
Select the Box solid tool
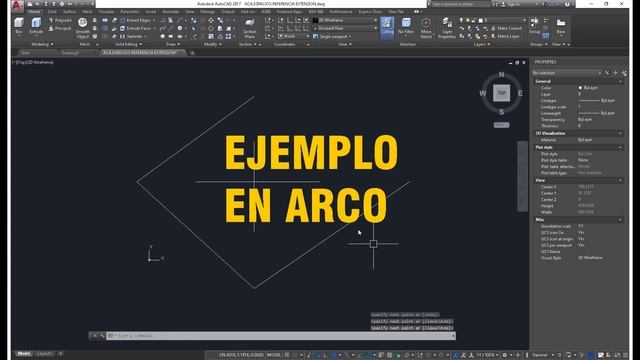(19, 26)
